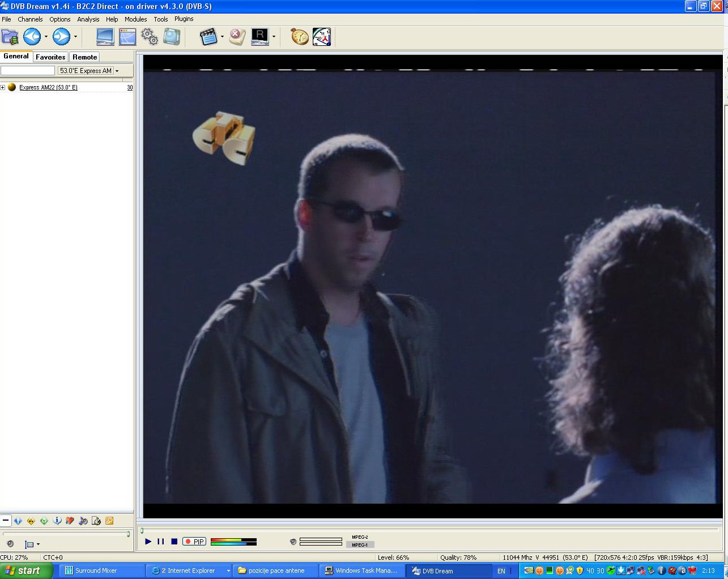Open the stopwatch timer icon
Viewport: 728px width, 579px height.
tap(300, 37)
